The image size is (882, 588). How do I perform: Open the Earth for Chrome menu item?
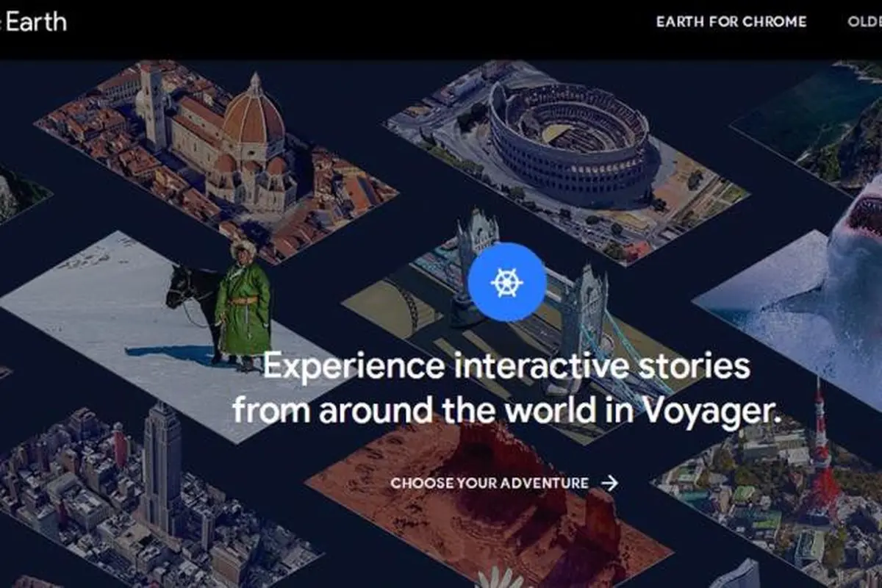tap(731, 22)
